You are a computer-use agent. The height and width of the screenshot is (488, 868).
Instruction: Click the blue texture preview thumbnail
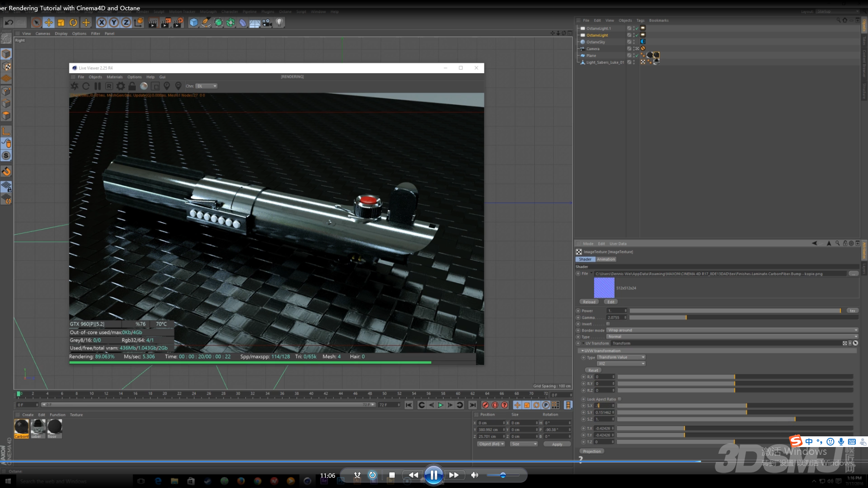click(x=604, y=288)
